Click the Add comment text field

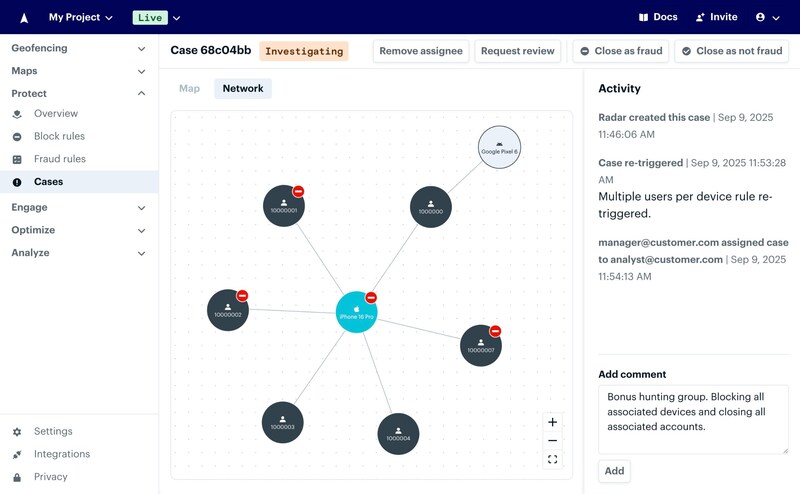692,419
